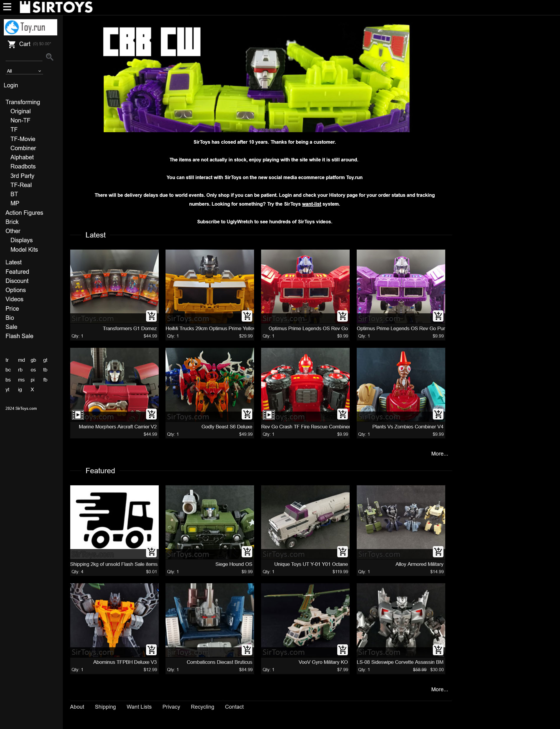The image size is (560, 729).
Task: Add HeiMi Trucks Optimus Prime to cart
Action: [x=247, y=316]
